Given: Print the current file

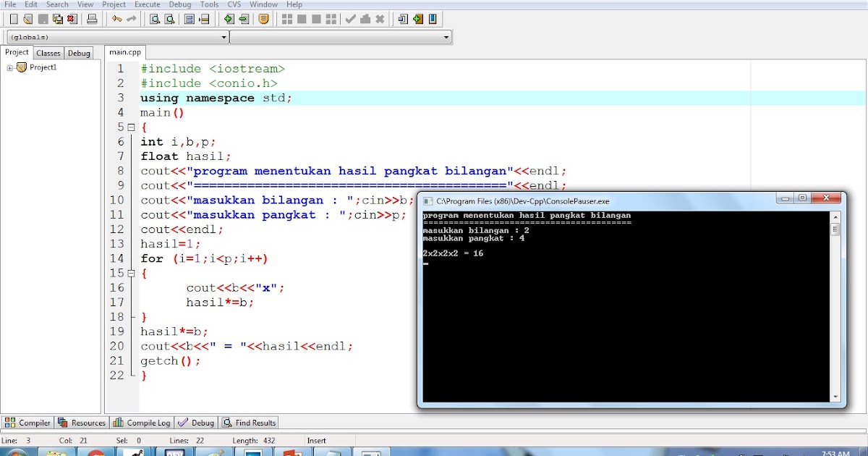Looking at the screenshot, I should (x=93, y=19).
